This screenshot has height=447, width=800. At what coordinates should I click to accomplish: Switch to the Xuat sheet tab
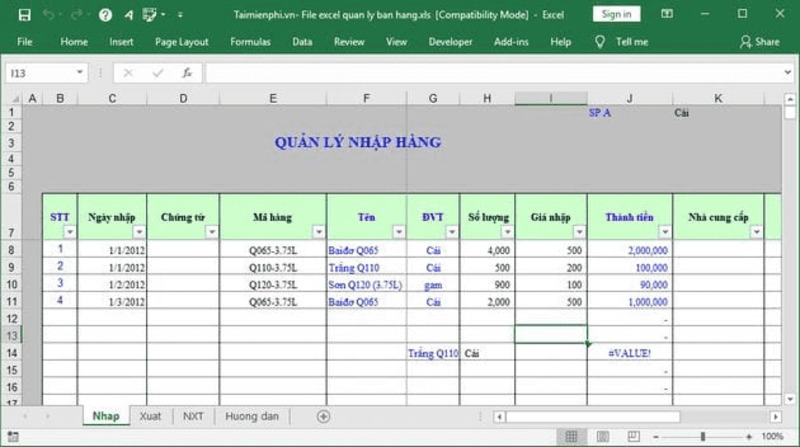pos(150,416)
